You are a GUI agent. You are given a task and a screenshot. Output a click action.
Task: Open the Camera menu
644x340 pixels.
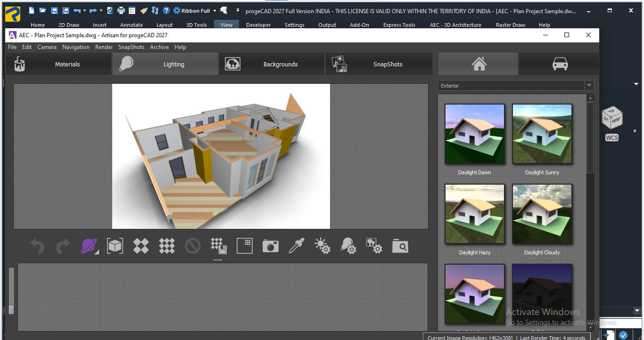tap(47, 47)
